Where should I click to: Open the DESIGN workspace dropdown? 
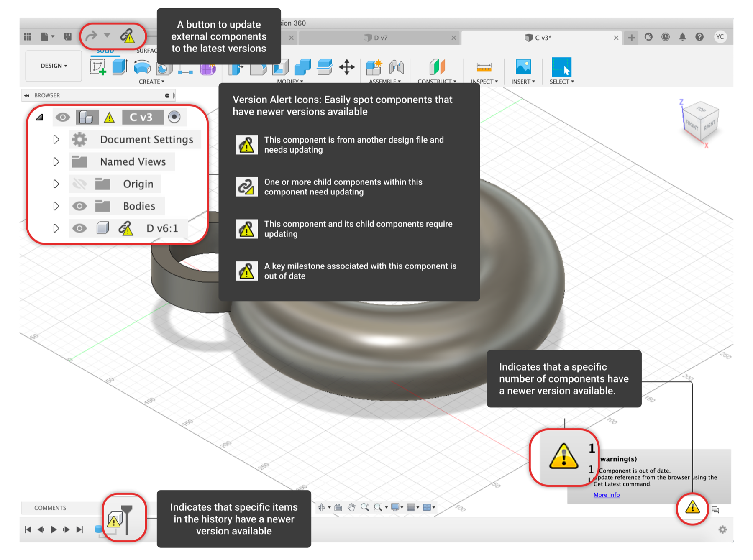click(x=54, y=66)
